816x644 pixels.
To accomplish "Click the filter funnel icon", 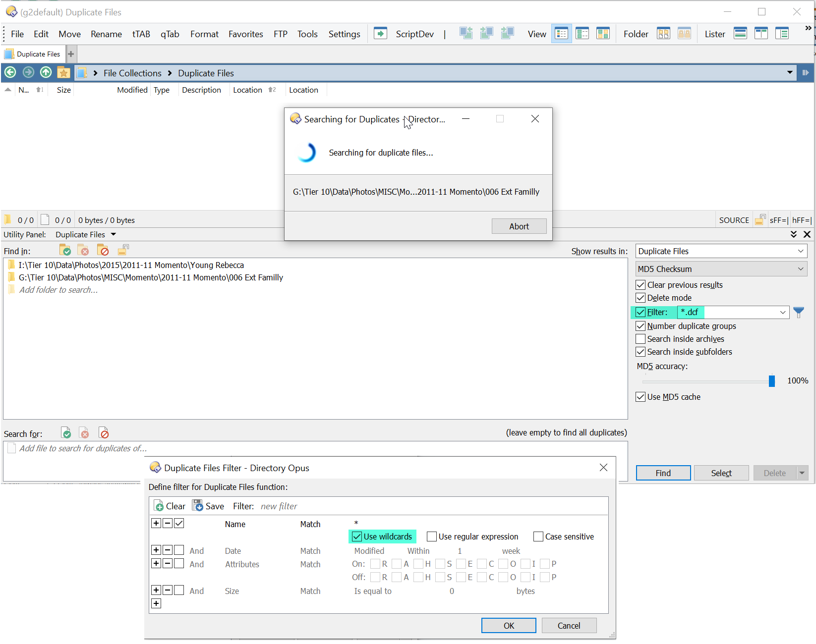I will 798,312.
